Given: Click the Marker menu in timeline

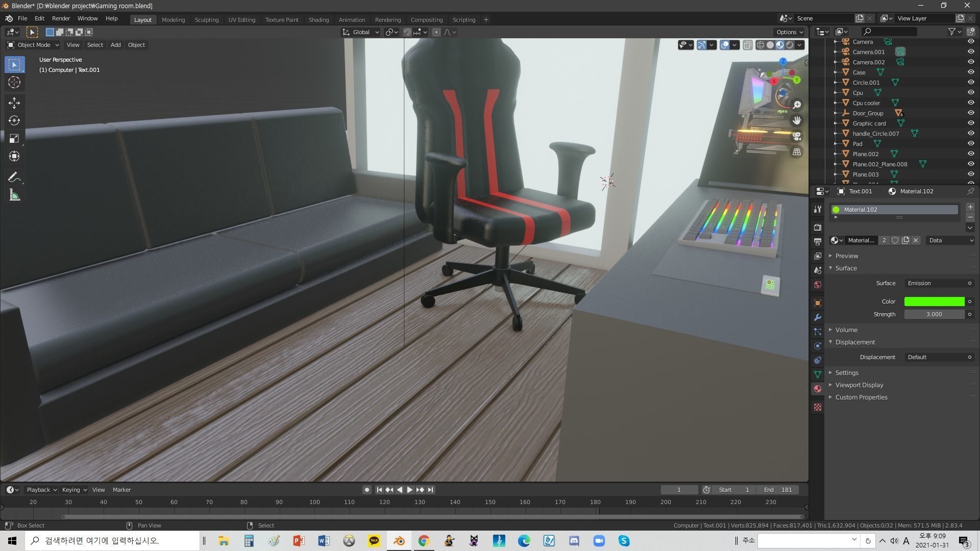Looking at the screenshot, I should [x=121, y=490].
